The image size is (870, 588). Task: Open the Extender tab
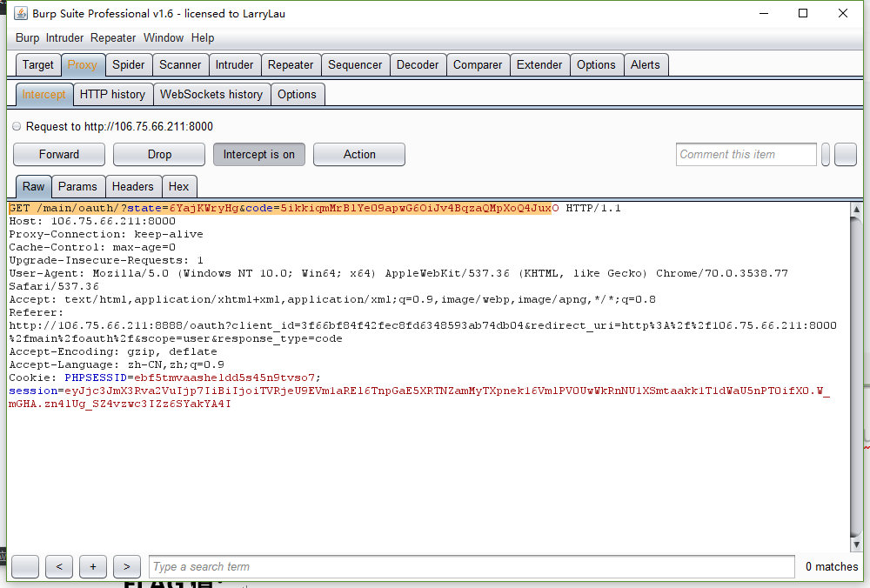pyautogui.click(x=539, y=65)
